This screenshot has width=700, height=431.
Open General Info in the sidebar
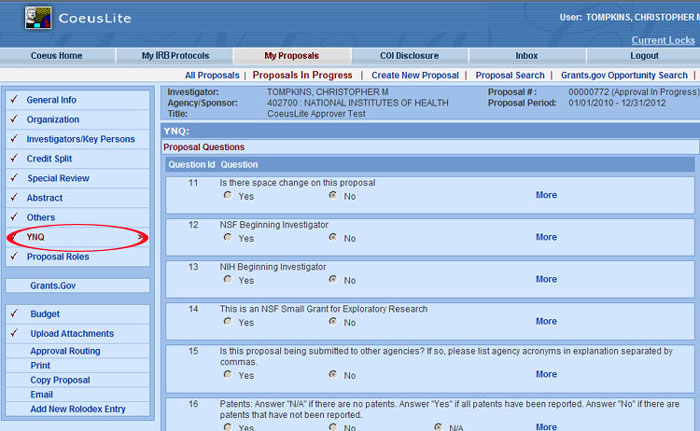pos(51,100)
